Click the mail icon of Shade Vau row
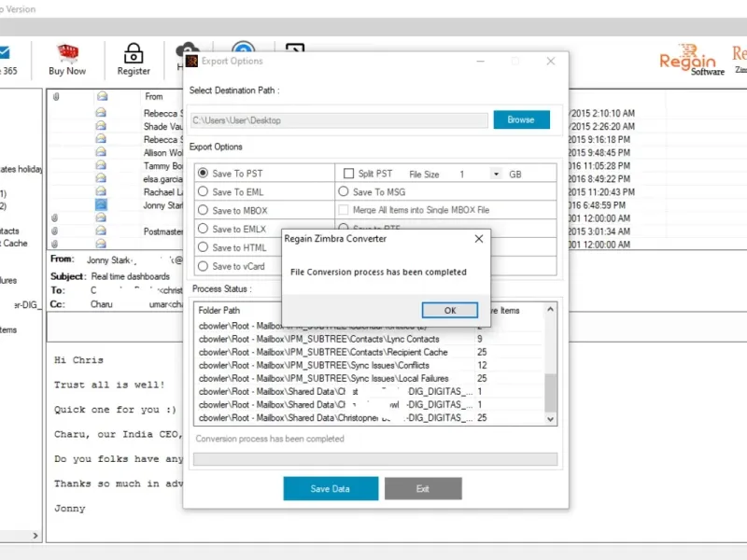Screen dimensions: 747x560 tap(101, 126)
